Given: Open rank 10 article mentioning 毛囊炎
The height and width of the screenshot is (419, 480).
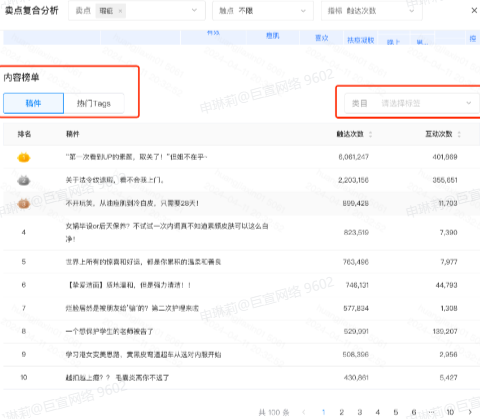Looking at the screenshot, I should (117, 378).
